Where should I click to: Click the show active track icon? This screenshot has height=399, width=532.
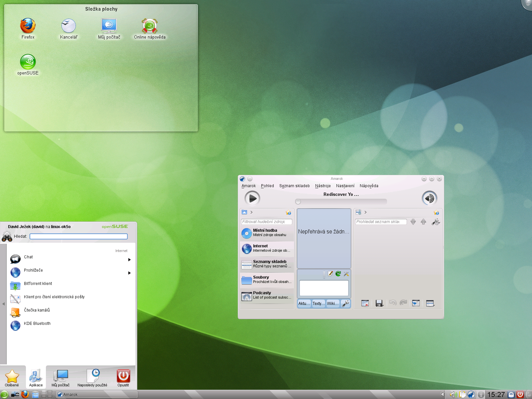(416, 303)
